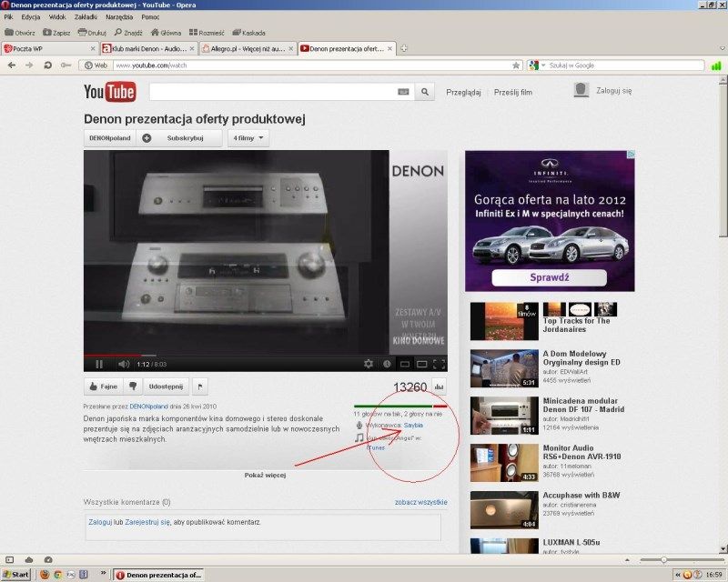The height and width of the screenshot is (582, 728).
Task: Mute the video with the speaker icon
Action: (x=123, y=365)
